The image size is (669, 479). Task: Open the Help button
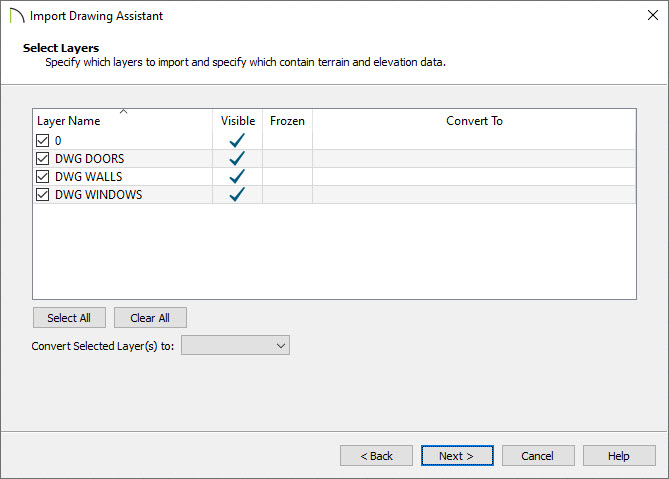pyautogui.click(x=619, y=456)
